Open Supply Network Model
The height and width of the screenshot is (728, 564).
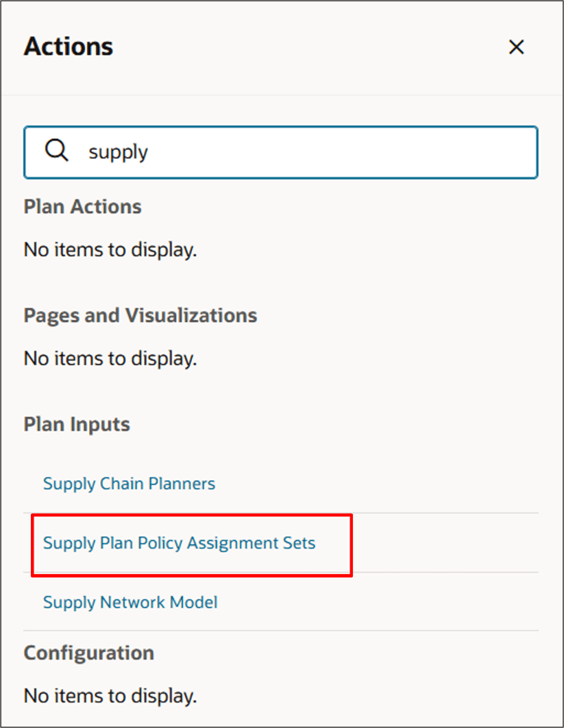coord(130,603)
